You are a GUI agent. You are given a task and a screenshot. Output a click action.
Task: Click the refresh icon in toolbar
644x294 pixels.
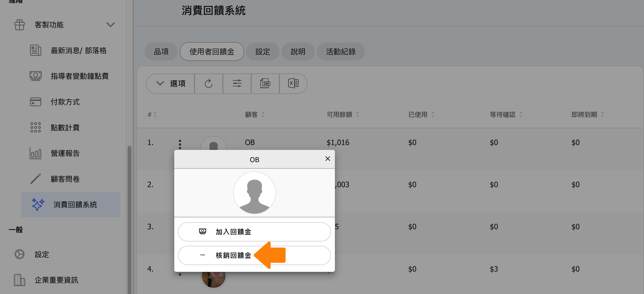coord(208,83)
